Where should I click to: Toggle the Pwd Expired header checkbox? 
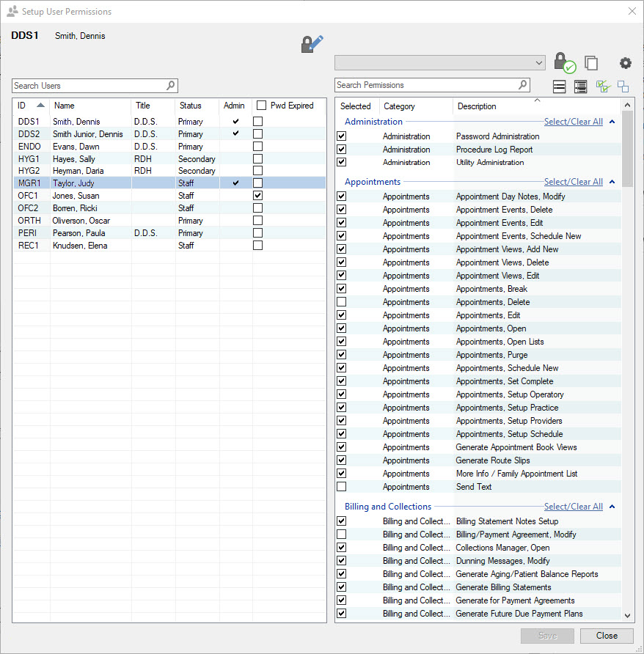point(261,106)
